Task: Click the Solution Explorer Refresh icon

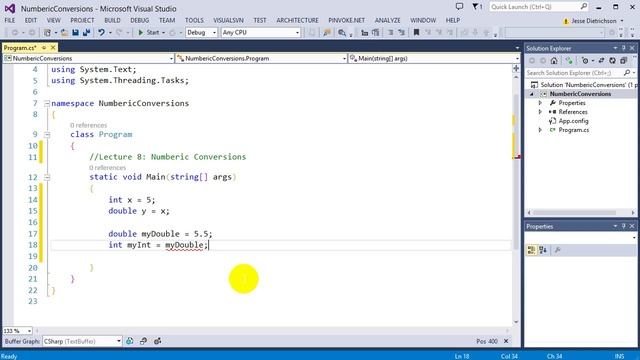Action: 612,61
